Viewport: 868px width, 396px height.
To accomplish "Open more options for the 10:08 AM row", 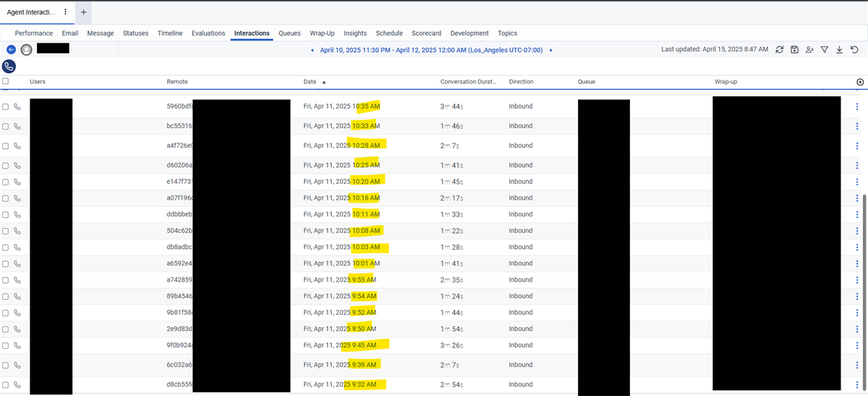I will (857, 231).
